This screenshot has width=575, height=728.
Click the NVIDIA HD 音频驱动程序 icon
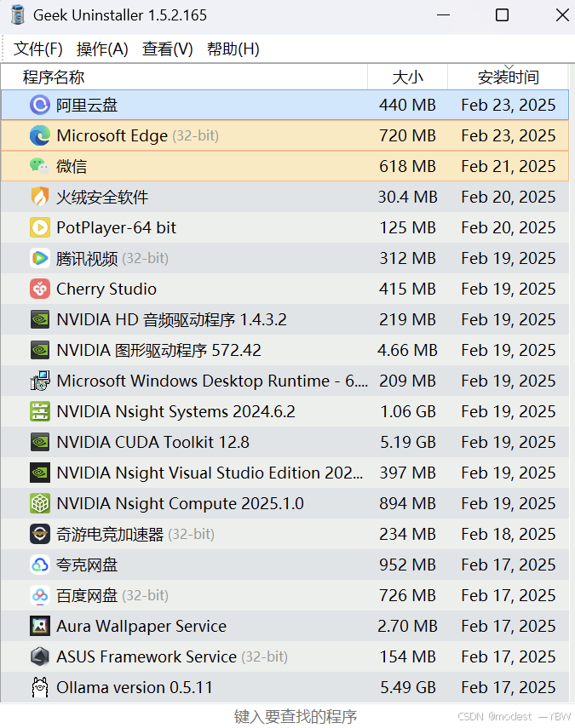(40, 319)
